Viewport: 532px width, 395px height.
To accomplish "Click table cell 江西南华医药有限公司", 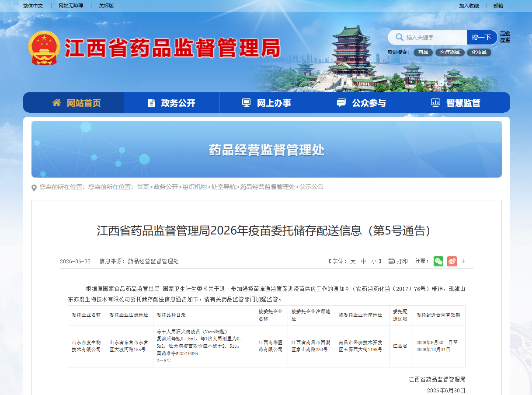I will [x=271, y=346].
